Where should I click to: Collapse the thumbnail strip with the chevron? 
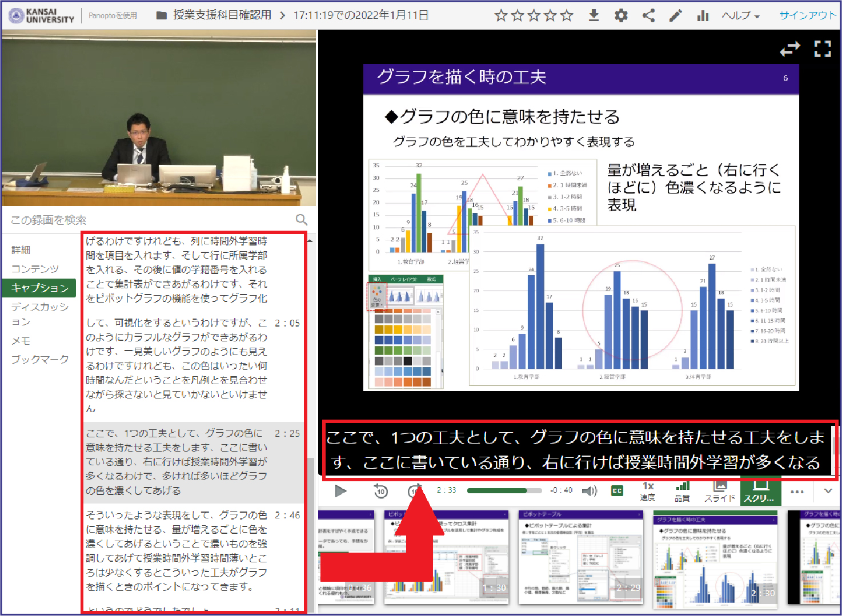[x=828, y=490]
